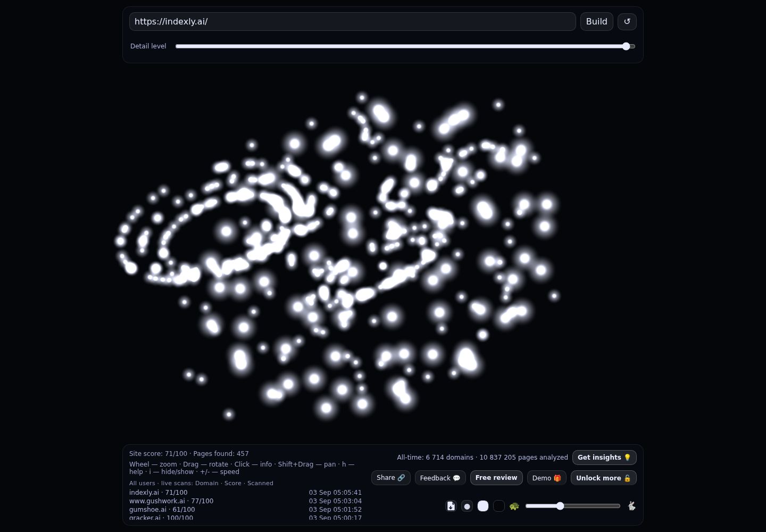Click the live scans header line

pyautogui.click(x=201, y=483)
